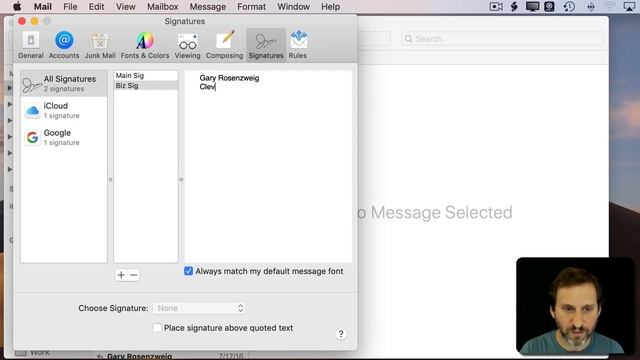Viewport: 640px width, 360px height.
Task: Add a new signature with plus button
Action: (121, 275)
